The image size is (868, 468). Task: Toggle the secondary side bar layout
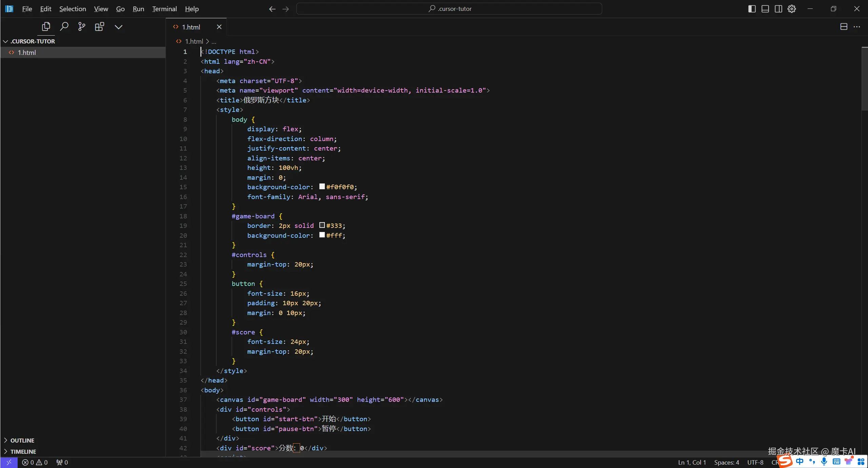pos(778,9)
